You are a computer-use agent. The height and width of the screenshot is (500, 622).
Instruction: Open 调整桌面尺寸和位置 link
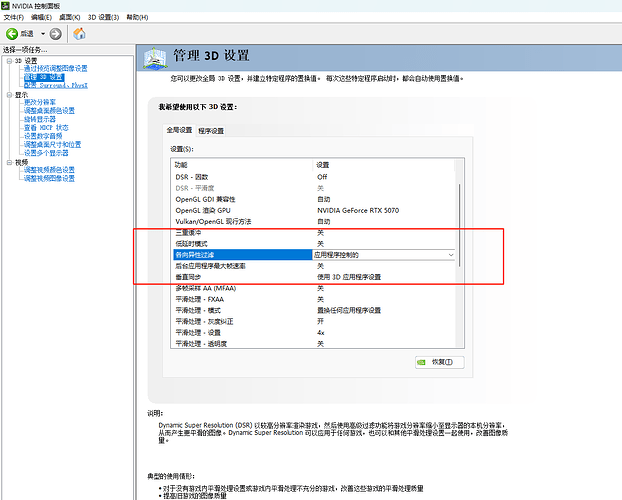52,144
